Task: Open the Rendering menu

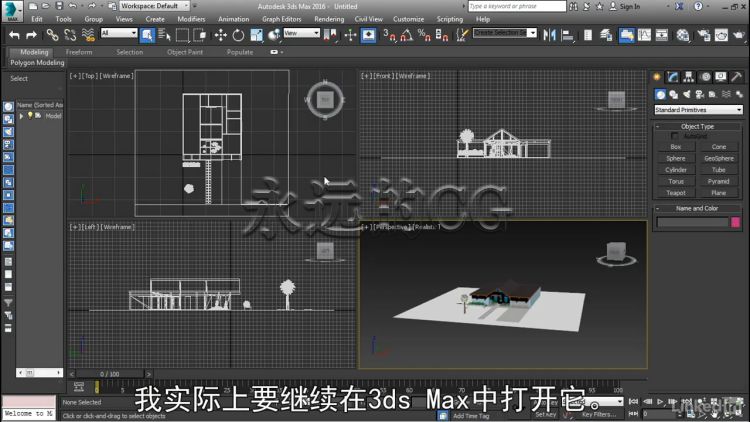Action: [x=329, y=19]
